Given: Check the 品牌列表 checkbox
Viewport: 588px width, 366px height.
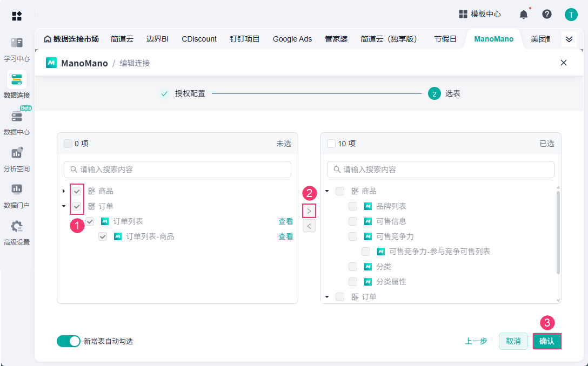Looking at the screenshot, I should 353,206.
